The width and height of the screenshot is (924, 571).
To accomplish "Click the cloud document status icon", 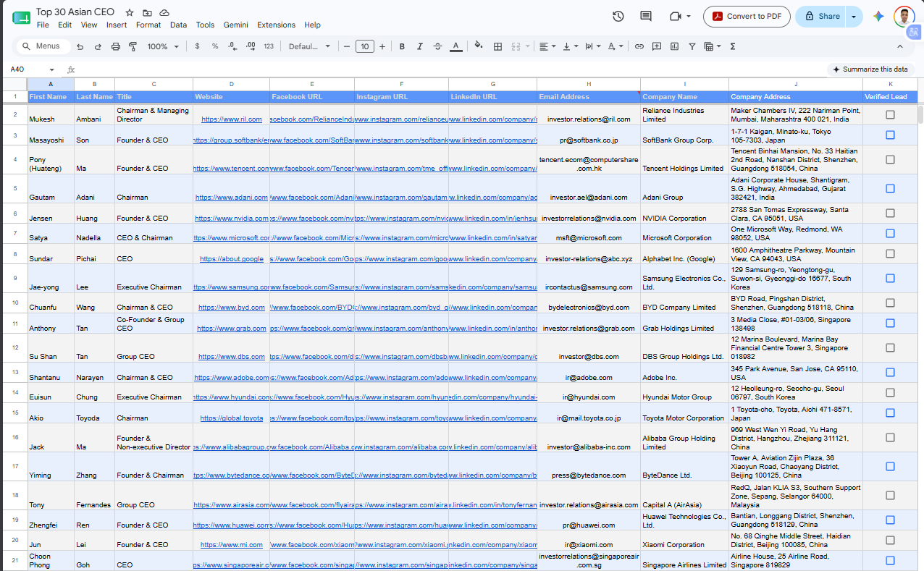I will coord(164,12).
